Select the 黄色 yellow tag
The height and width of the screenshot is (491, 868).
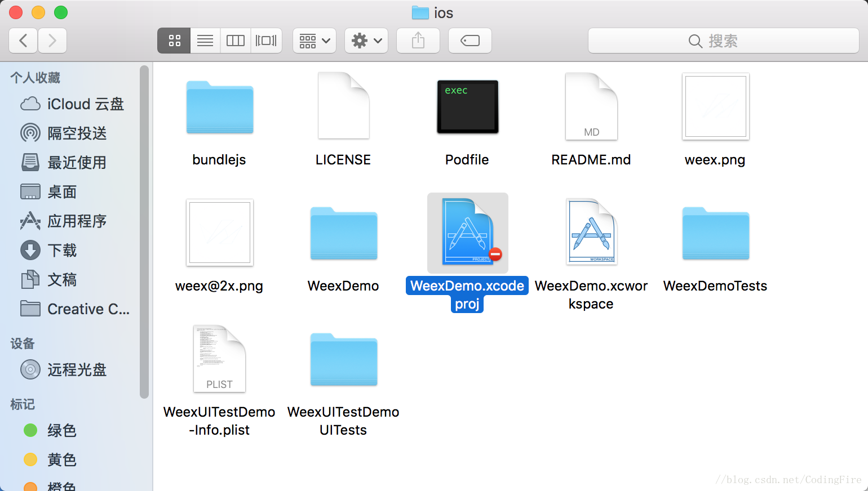(51, 460)
